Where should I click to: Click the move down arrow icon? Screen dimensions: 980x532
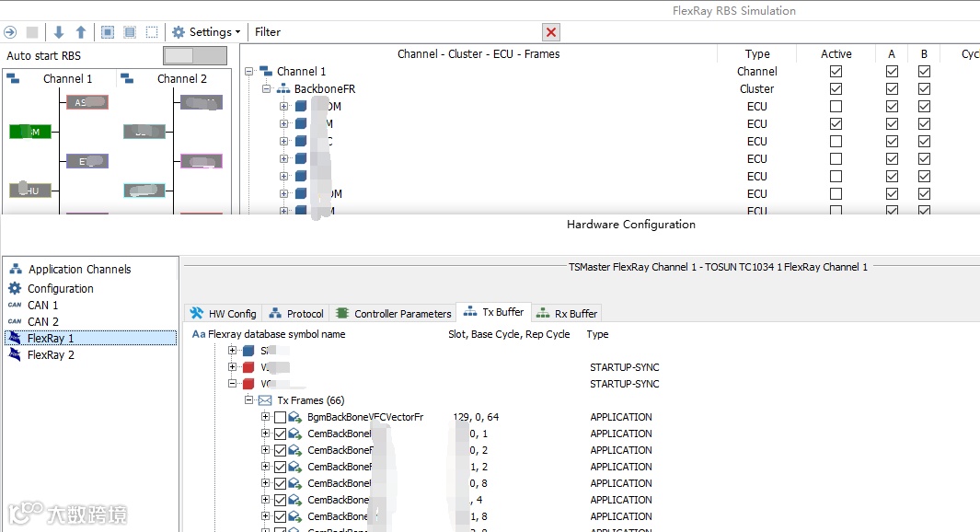[x=59, y=32]
